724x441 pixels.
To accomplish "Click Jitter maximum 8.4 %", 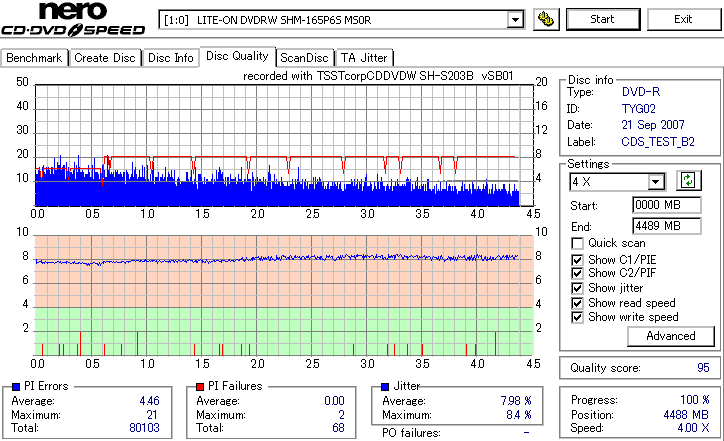I will 519,415.
